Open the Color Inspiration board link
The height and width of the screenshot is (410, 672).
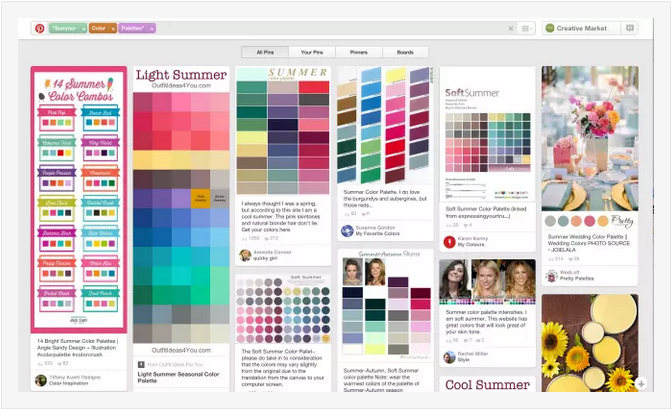point(69,383)
